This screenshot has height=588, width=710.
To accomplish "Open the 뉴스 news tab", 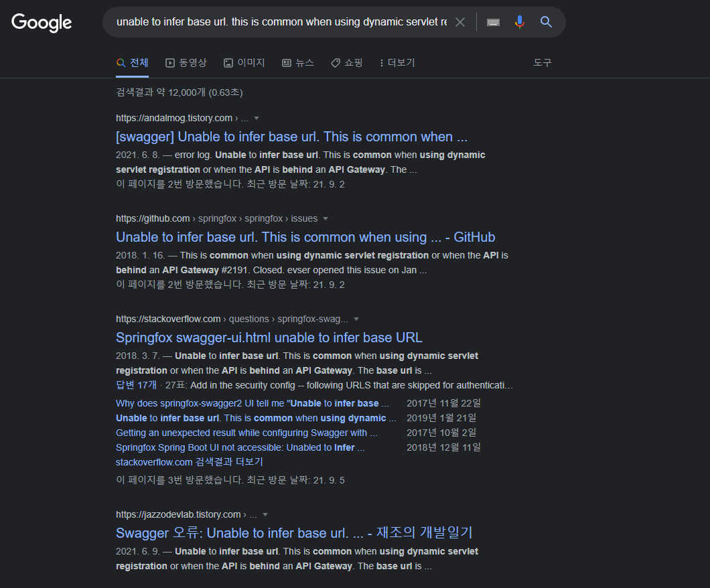I will pos(298,62).
